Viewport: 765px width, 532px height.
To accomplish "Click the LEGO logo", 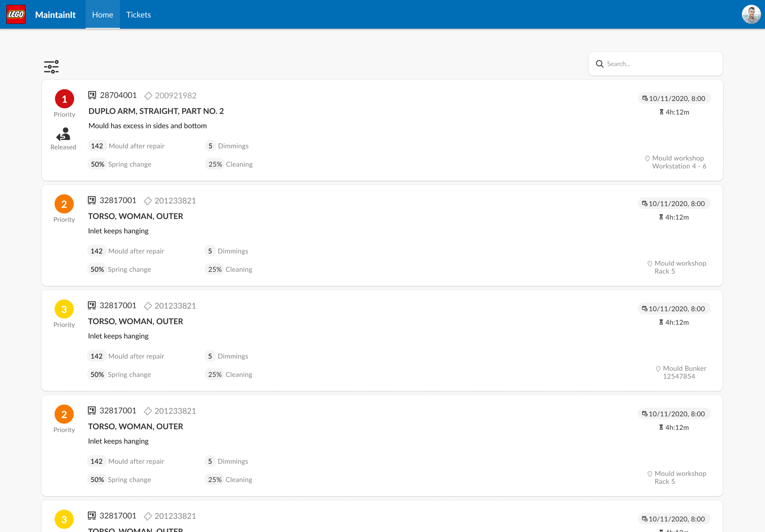I will tap(16, 14).
